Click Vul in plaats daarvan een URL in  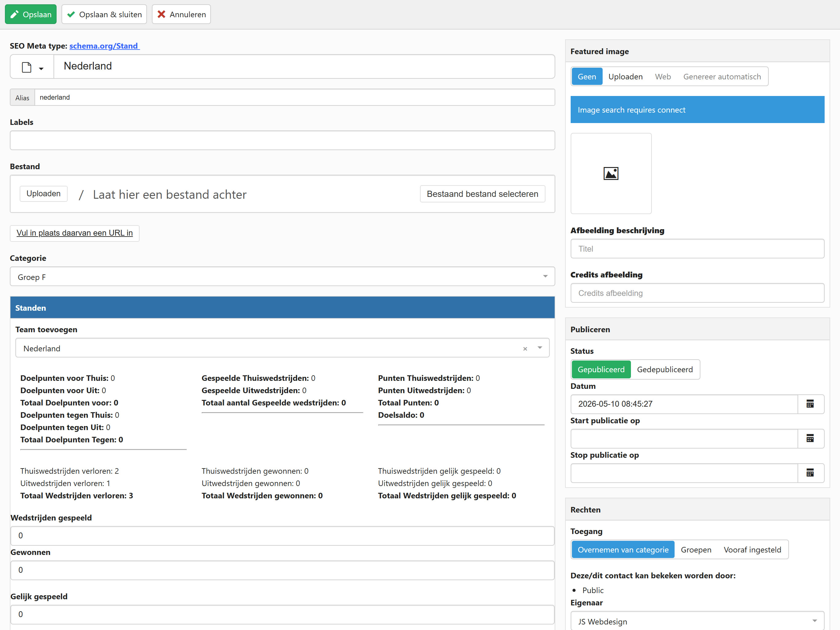coord(74,233)
